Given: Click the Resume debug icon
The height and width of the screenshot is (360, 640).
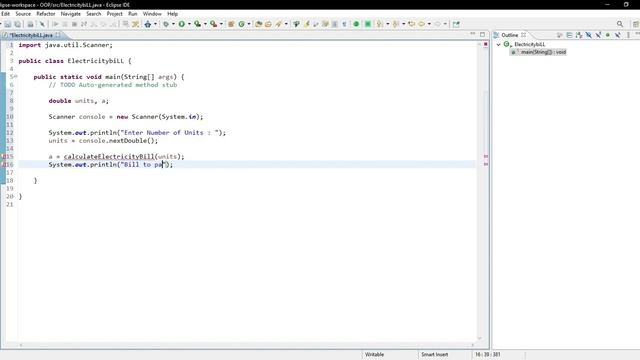Looking at the screenshot, I should (55, 24).
